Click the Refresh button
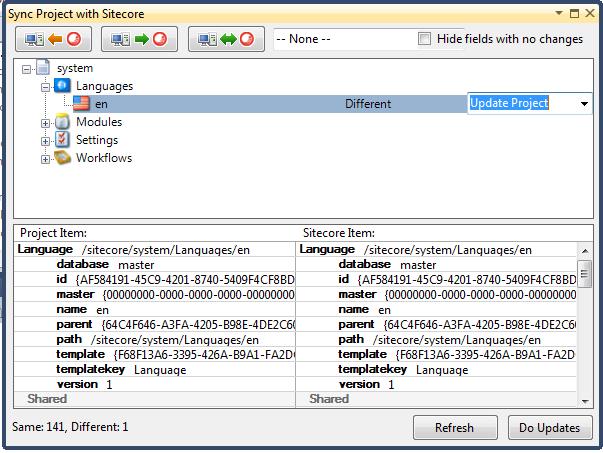Screen dimensions: 603x453 point(455,427)
